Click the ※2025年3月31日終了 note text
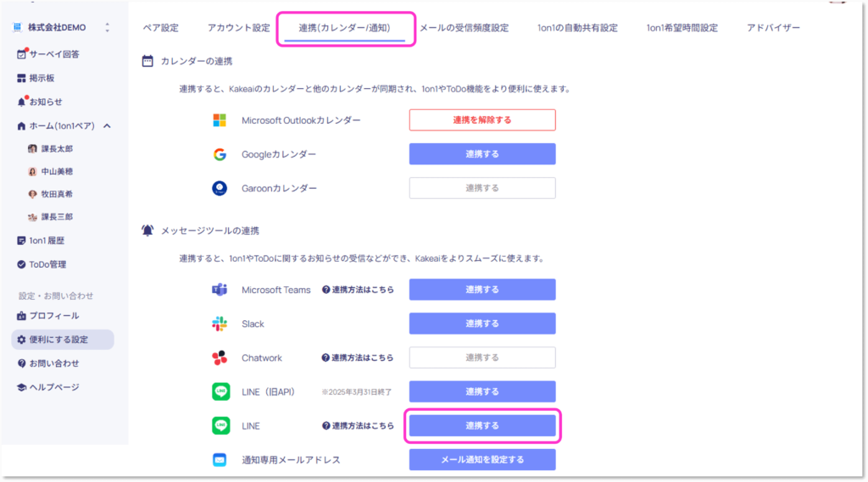 click(357, 392)
